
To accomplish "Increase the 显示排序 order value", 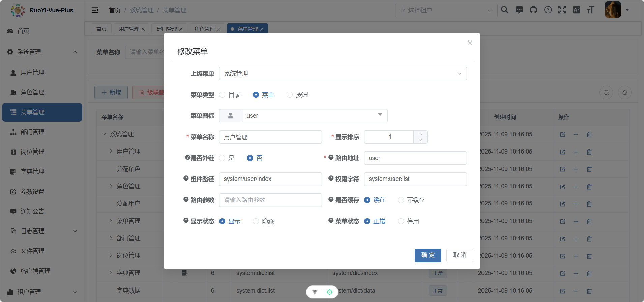I will click(x=420, y=134).
